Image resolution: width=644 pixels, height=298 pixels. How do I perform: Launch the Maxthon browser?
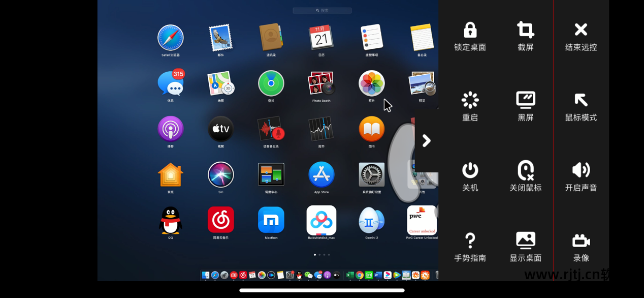point(271,220)
